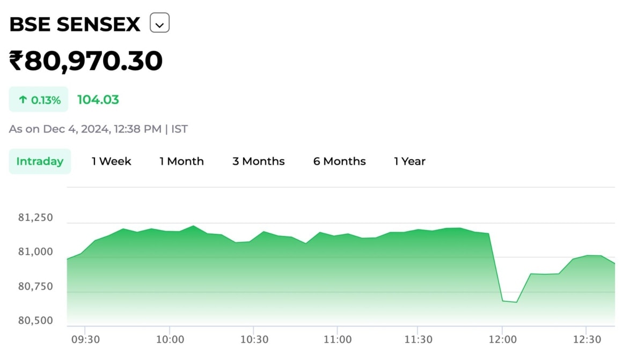The image size is (644, 362).
Task: Select the Intraday tab
Action: [x=40, y=161]
